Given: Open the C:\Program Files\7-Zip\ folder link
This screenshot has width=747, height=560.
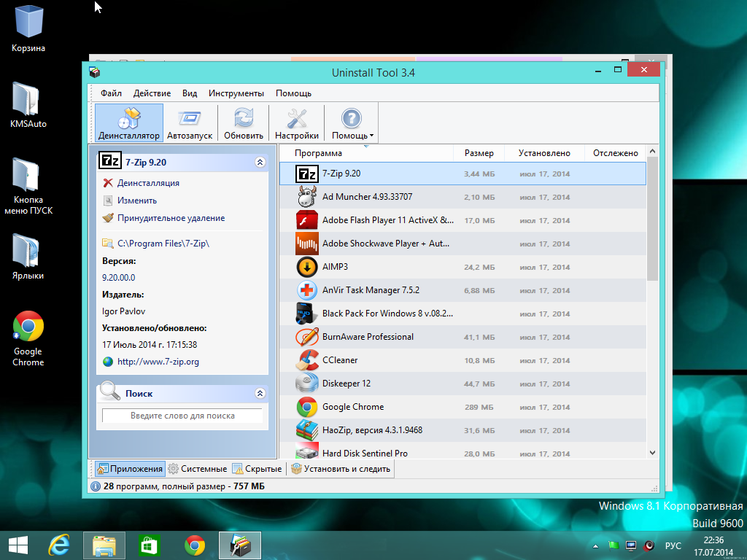Looking at the screenshot, I should [x=163, y=244].
